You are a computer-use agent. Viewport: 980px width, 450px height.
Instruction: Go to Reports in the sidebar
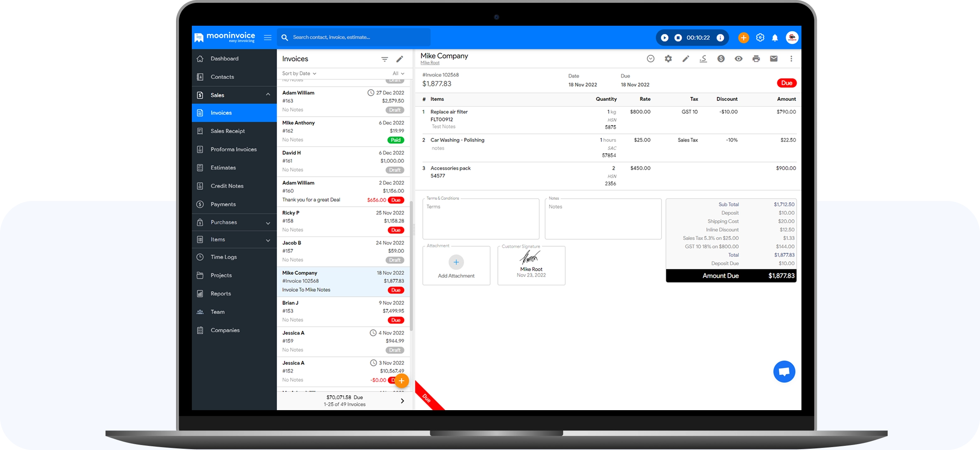coord(220,293)
